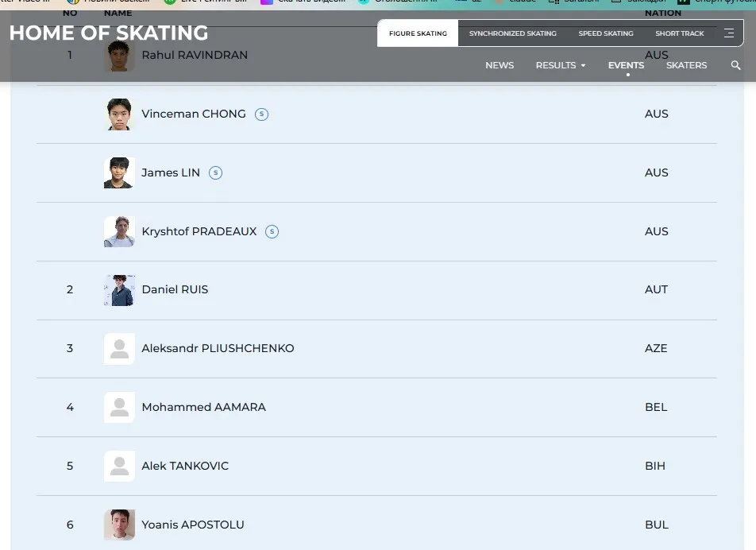Click the AZE nation code
The width and height of the screenshot is (756, 550).
(656, 348)
